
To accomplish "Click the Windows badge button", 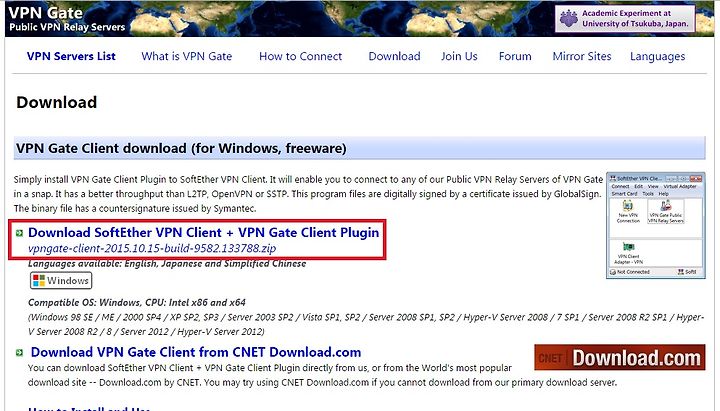I will point(61,281).
